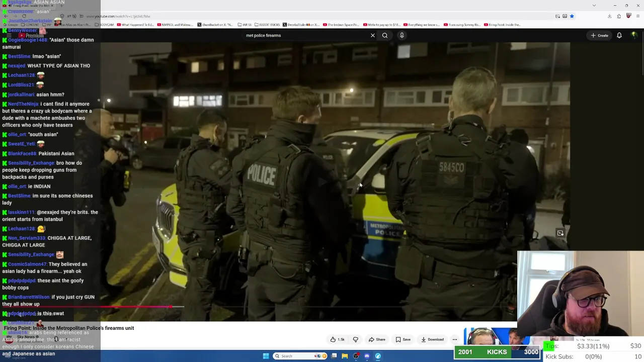Click the YouTube search magnifier button
Viewport: 644px width, 362px height.
[x=385, y=35]
